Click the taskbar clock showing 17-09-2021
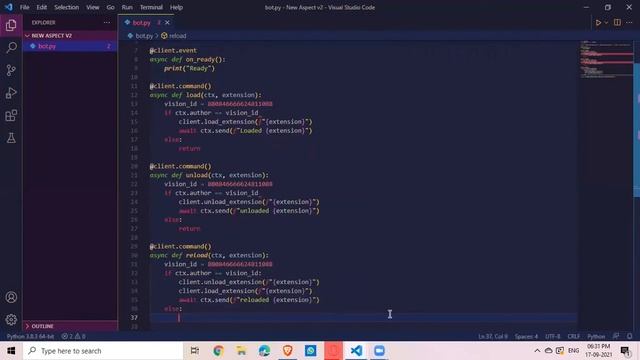 pyautogui.click(x=598, y=351)
